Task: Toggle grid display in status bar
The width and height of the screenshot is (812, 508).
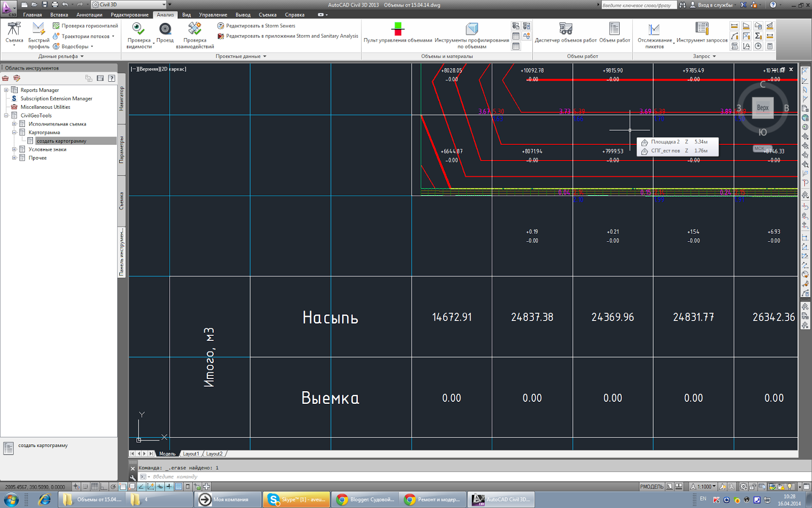Action: click(95, 486)
